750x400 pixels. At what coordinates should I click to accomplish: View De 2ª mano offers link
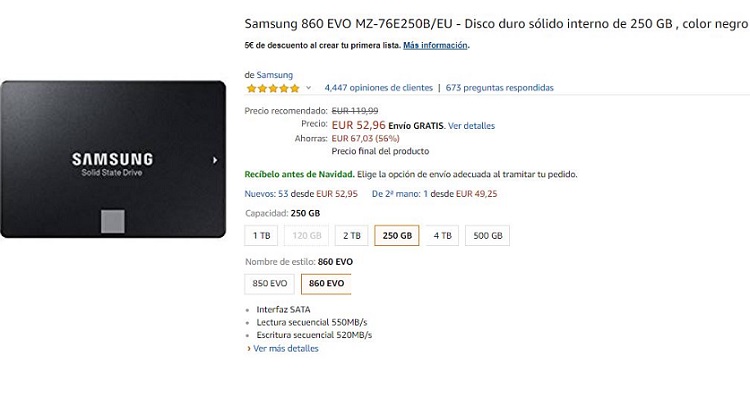click(x=400, y=194)
